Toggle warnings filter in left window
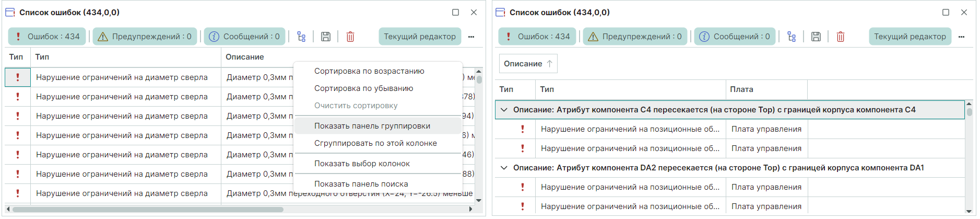The image size is (980, 219). click(x=145, y=37)
